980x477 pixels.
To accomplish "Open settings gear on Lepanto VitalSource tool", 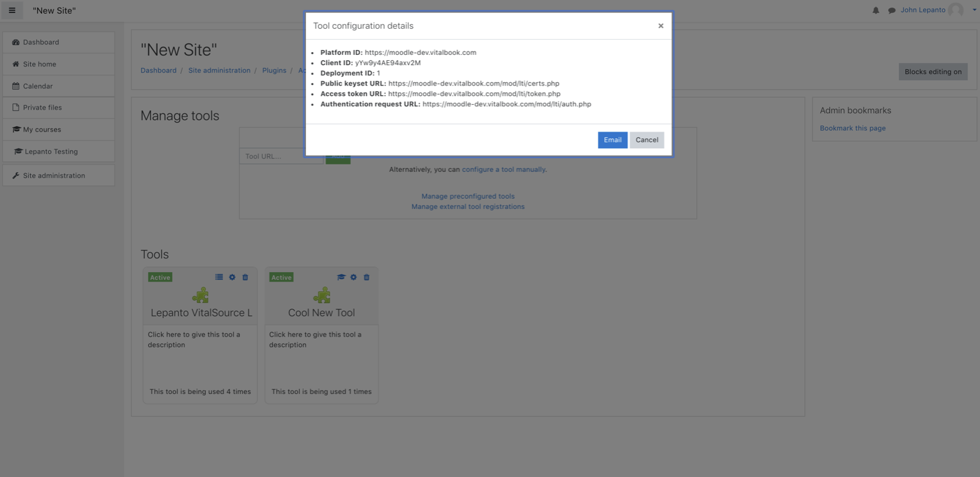I will point(232,277).
